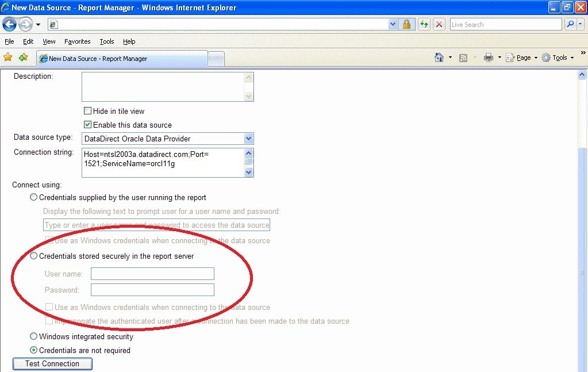This screenshot has height=372, width=588.
Task: Click the Home page icon
Action: (439, 57)
